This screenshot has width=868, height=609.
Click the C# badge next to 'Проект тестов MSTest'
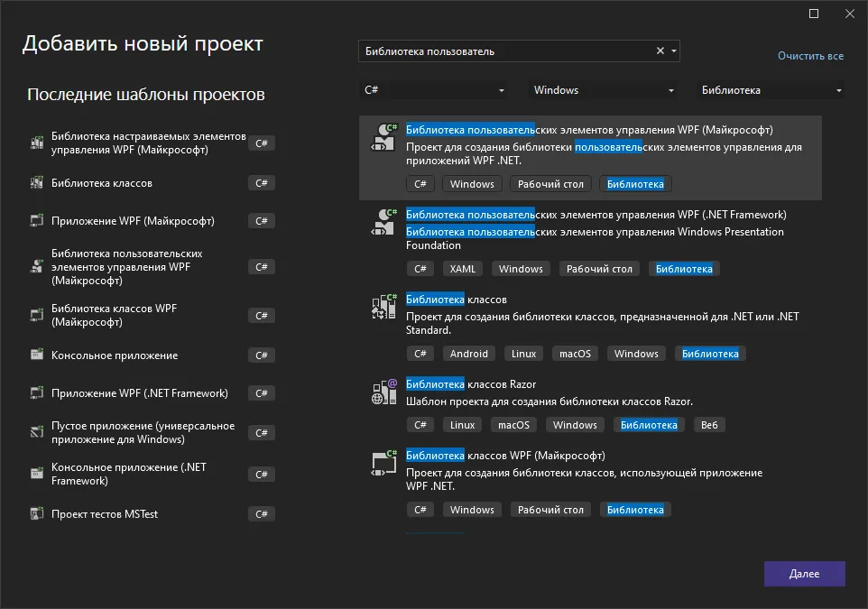(262, 513)
